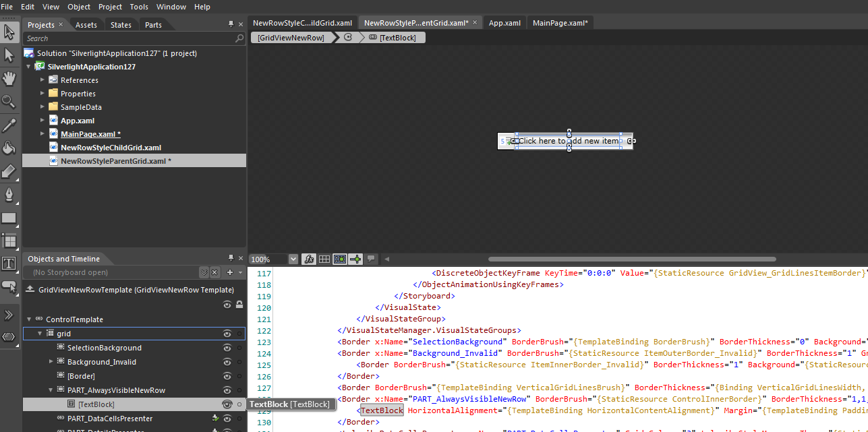The image size is (868, 432).
Task: Toggle visibility of PART_AlwaysVisibleNewRow
Action: [227, 390]
